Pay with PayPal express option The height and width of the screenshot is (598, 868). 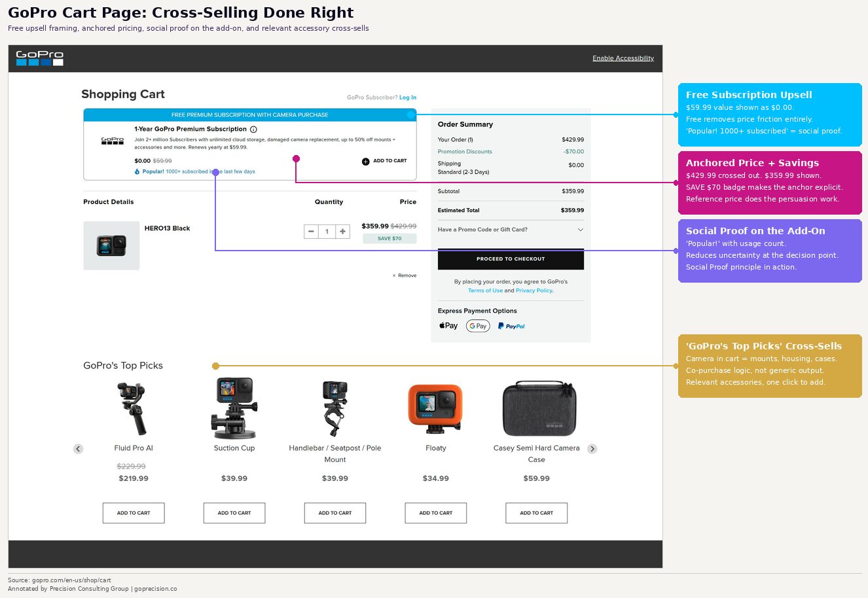[x=511, y=325]
